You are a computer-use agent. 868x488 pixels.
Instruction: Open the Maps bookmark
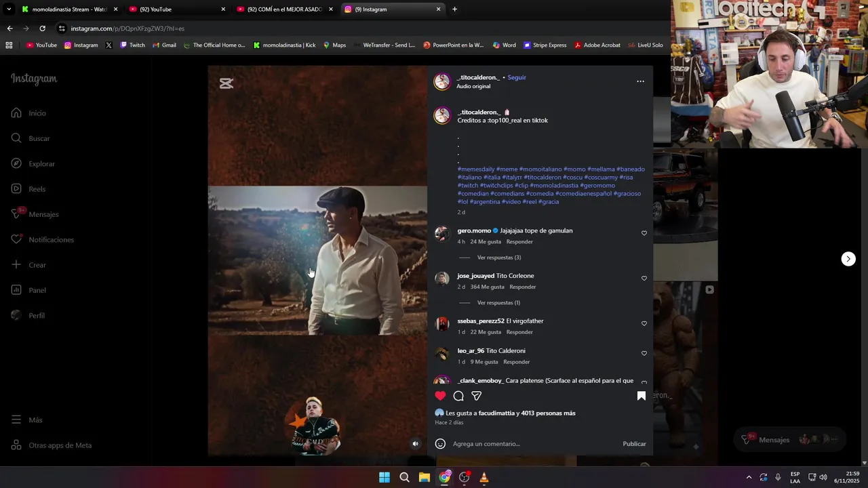coord(334,45)
